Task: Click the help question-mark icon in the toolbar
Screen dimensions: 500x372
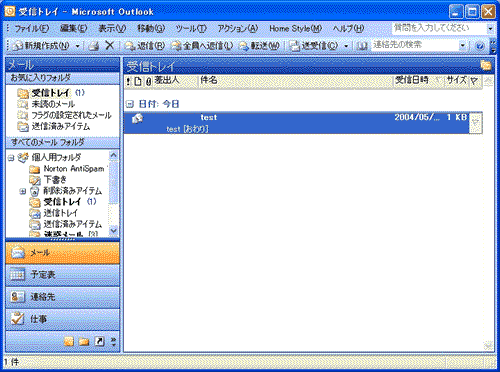Action: [480, 46]
